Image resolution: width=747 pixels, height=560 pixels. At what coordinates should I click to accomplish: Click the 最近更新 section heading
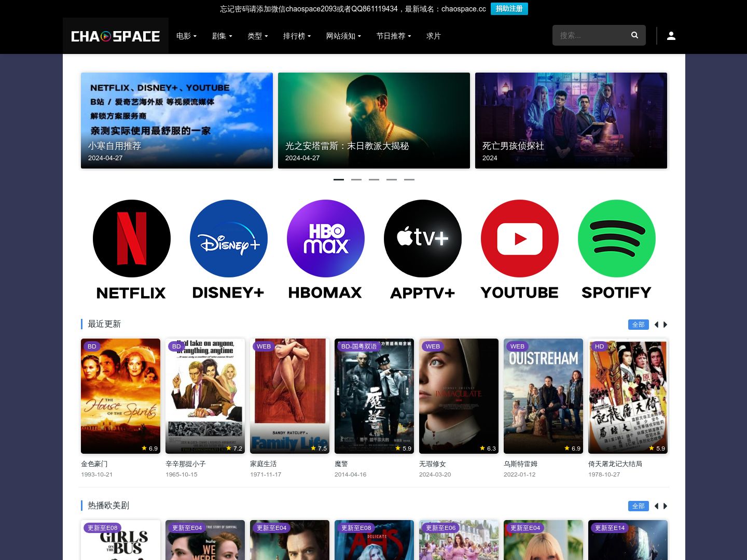pyautogui.click(x=104, y=324)
